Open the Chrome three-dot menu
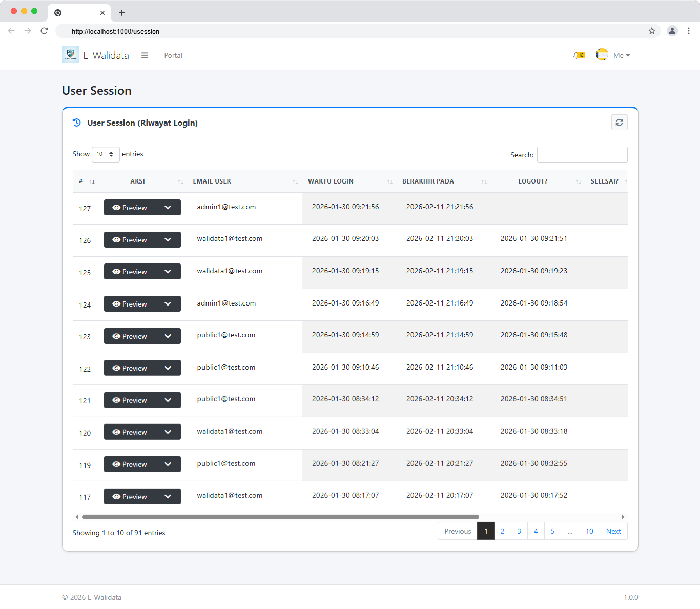 click(x=688, y=31)
